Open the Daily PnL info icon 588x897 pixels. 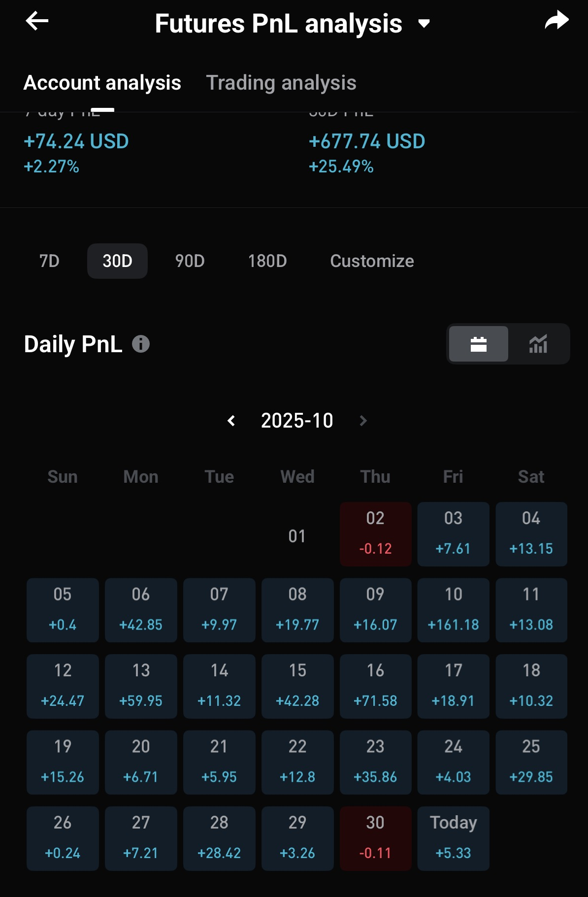click(141, 344)
